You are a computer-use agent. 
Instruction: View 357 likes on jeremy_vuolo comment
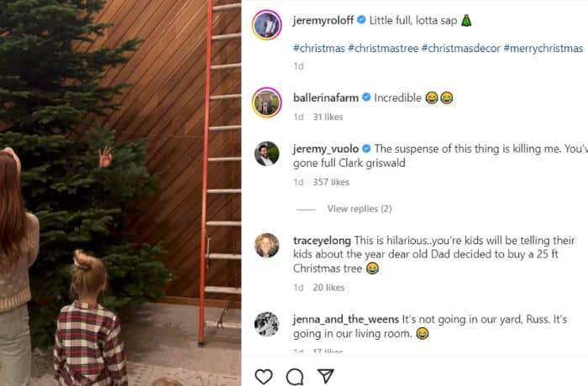pos(328,182)
